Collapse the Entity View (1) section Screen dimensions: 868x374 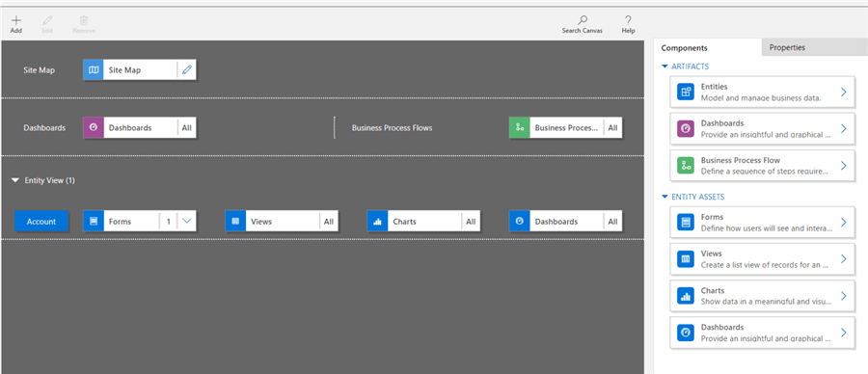coord(14,181)
